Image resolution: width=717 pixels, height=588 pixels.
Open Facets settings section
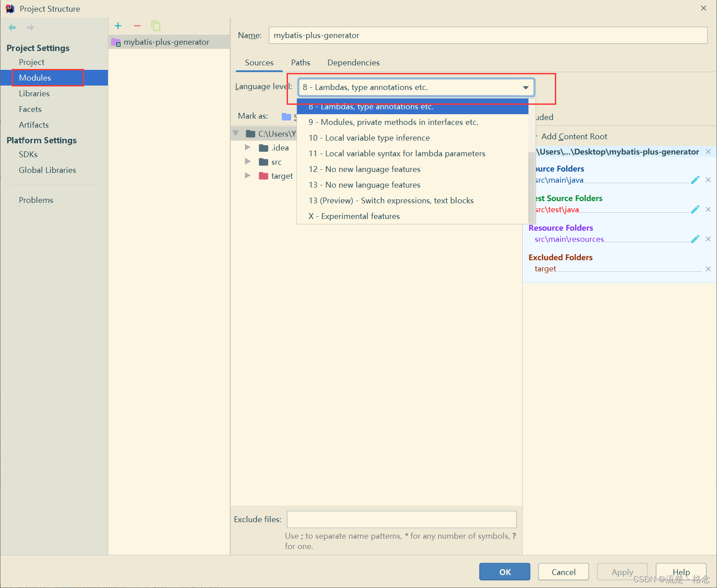point(30,109)
